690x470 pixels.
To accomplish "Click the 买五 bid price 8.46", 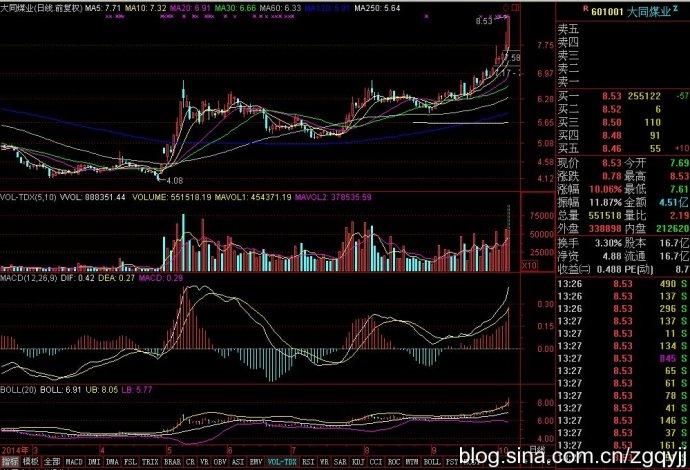I will click(612, 149).
